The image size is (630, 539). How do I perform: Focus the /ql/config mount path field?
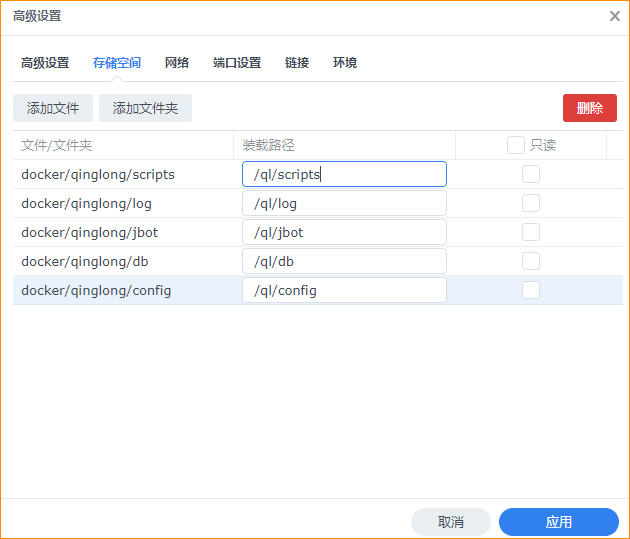[344, 290]
